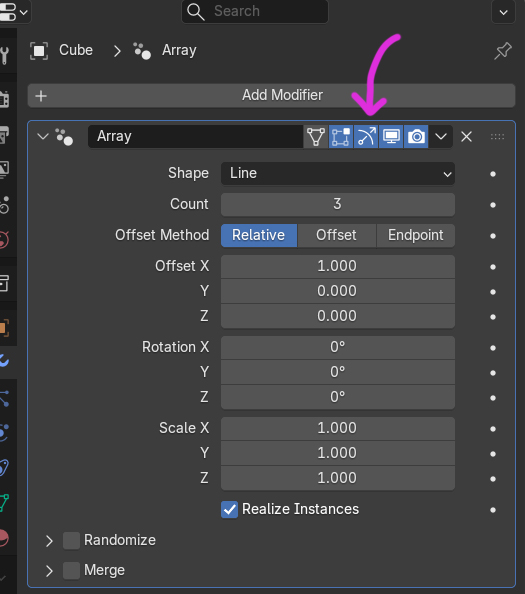Image resolution: width=525 pixels, height=594 pixels.
Task: Click the Rotation X value field
Action: (x=338, y=347)
